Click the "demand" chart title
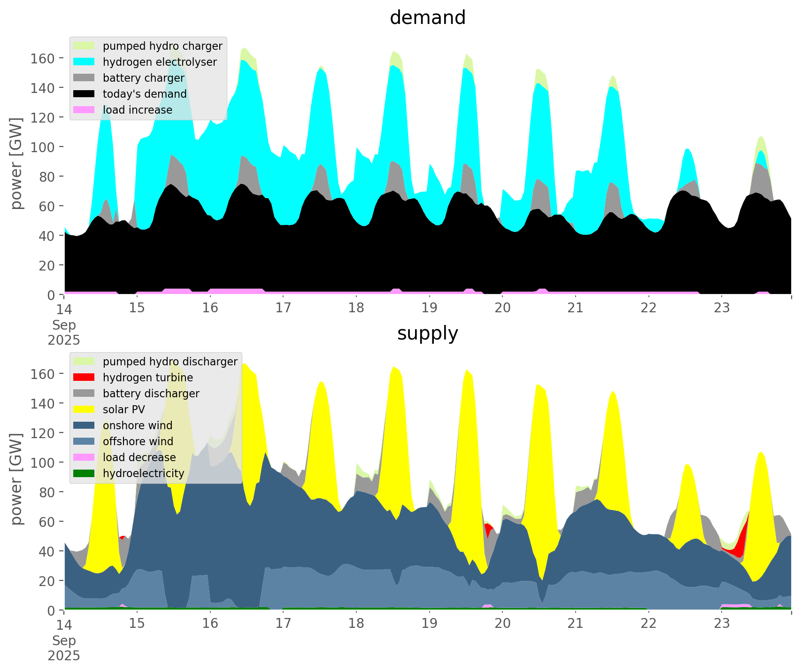Image resolution: width=801 pixels, height=672 pixels. 427,18
